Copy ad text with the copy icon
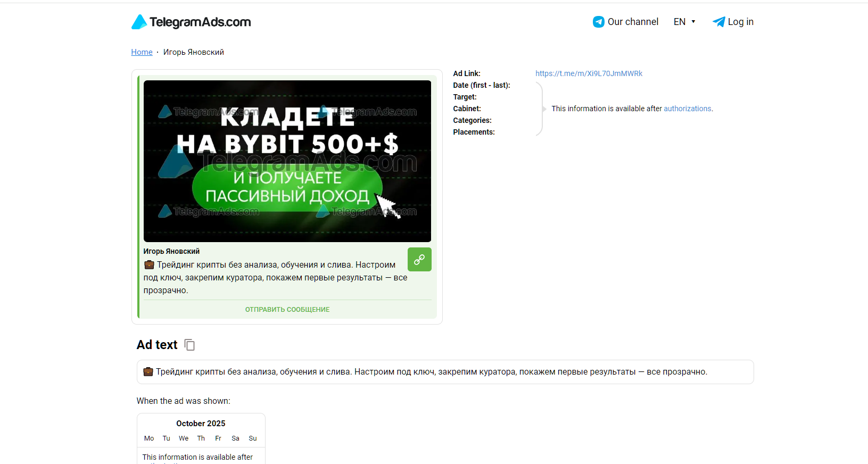868x464 pixels. [x=189, y=345]
